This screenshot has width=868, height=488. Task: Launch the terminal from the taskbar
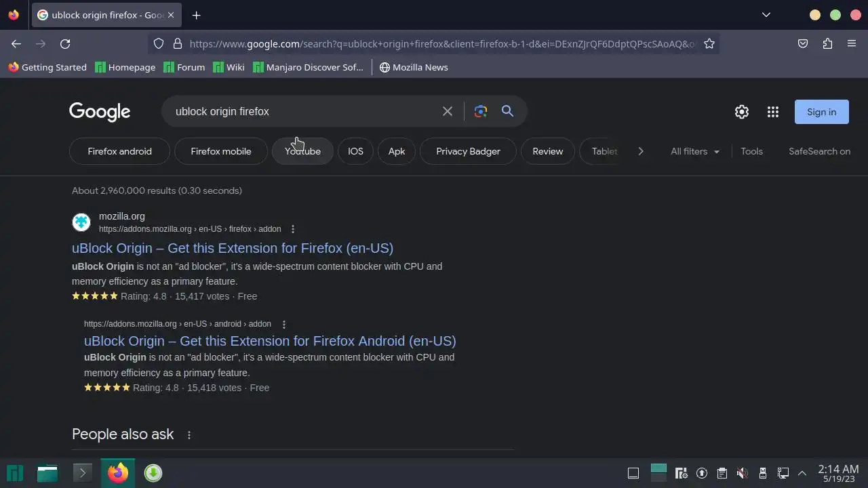point(82,473)
